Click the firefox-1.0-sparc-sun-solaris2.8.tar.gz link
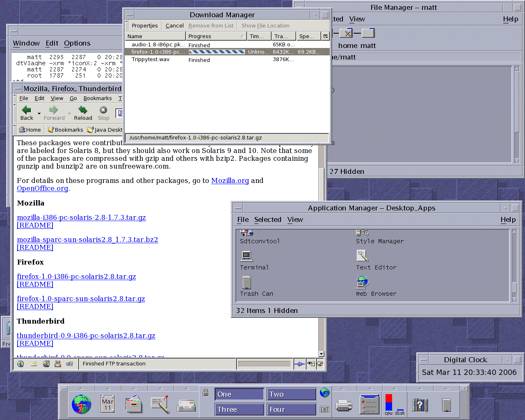Viewport: 525px width, 420px height. (81, 299)
